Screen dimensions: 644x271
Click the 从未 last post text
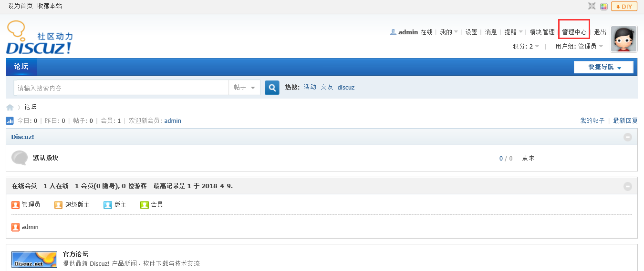[528, 158]
